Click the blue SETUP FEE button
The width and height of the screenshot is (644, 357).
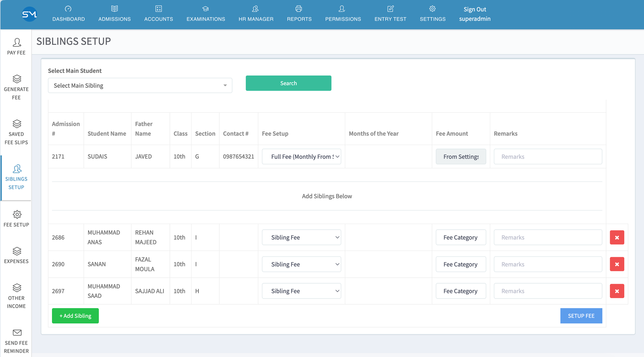(x=581, y=316)
